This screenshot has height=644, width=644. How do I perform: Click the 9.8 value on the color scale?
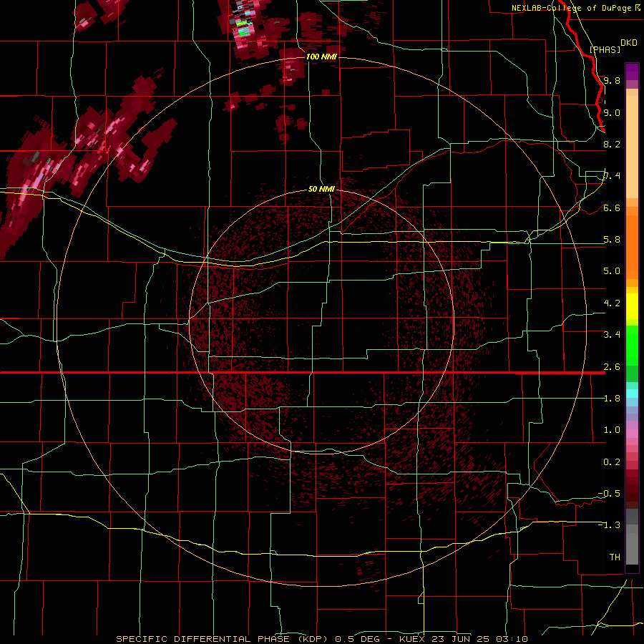612,80
